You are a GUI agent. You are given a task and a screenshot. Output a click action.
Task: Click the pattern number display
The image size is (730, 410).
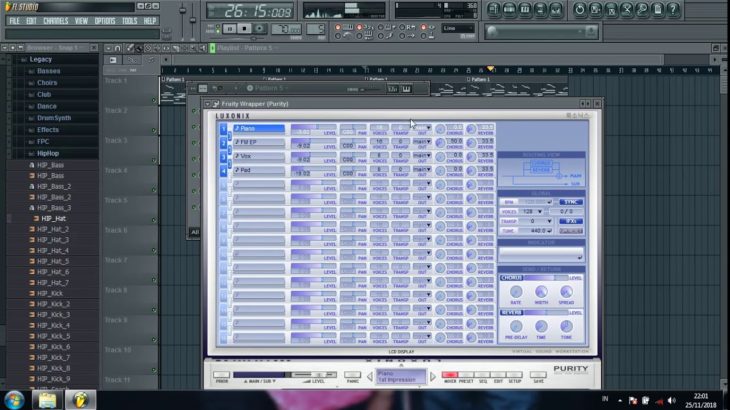[x=316, y=29]
